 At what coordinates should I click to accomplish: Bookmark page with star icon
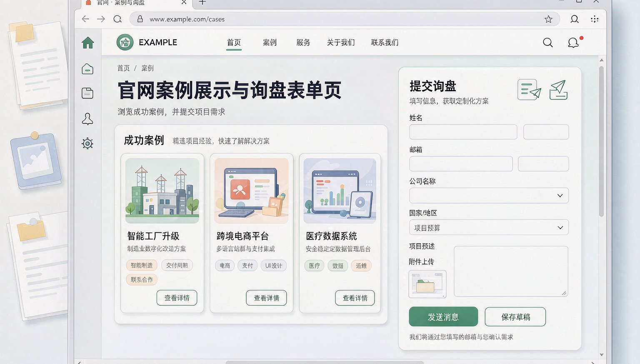[548, 19]
